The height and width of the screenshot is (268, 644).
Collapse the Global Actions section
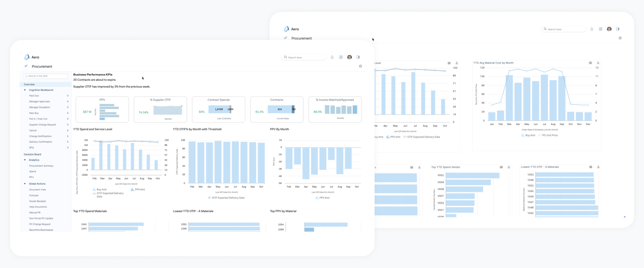click(x=25, y=184)
